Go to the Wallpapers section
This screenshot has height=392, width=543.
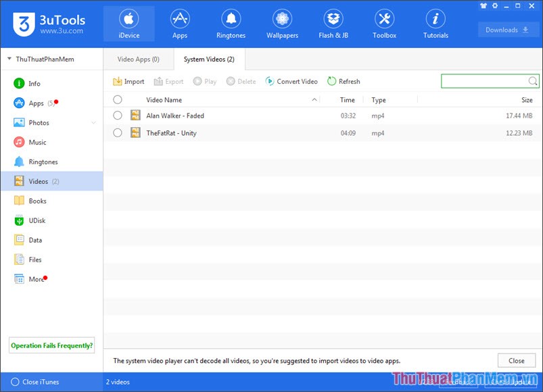[282, 24]
